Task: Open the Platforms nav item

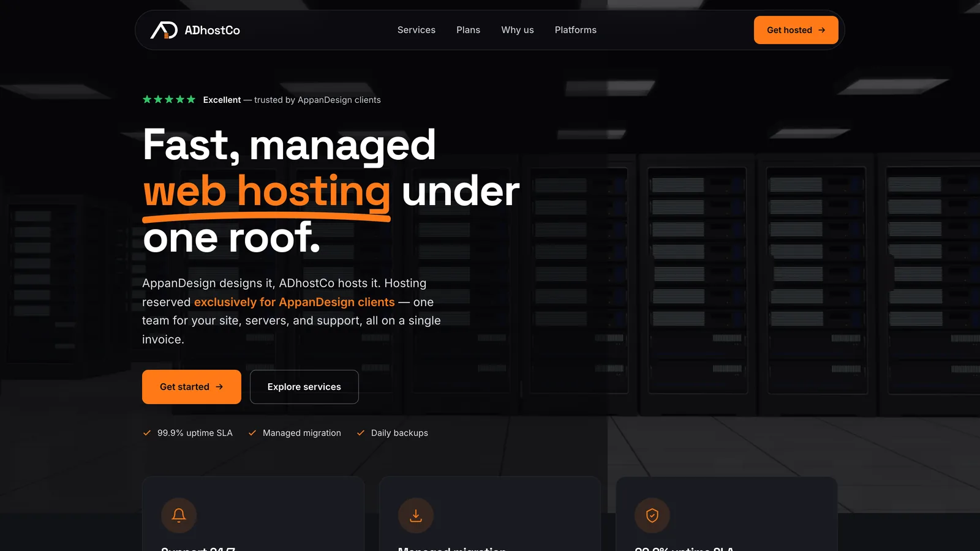Action: 576,30
